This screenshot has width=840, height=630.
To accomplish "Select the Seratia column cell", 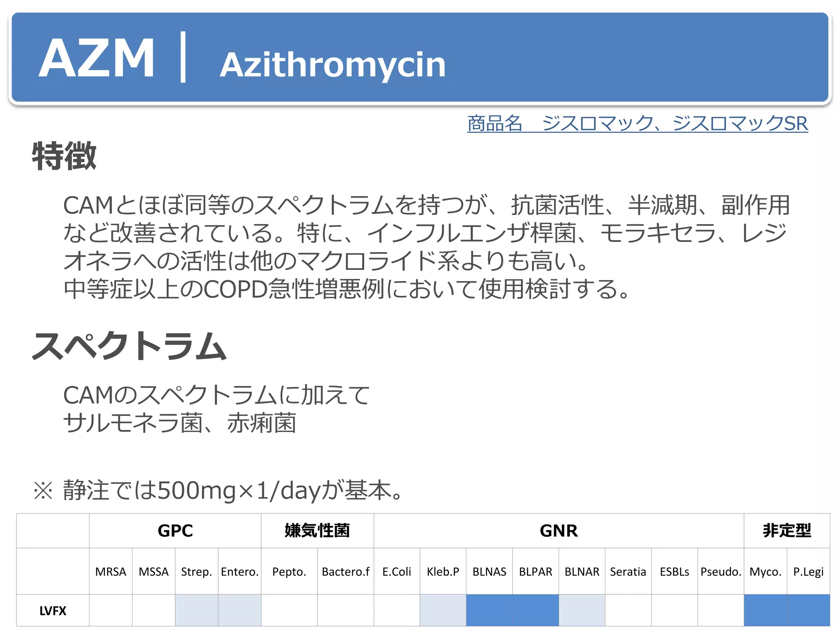I will click(x=628, y=571).
